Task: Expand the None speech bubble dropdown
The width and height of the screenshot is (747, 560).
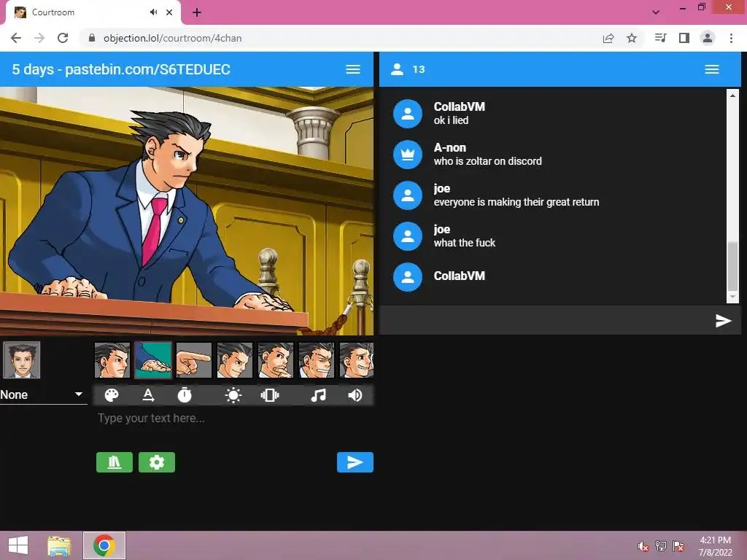Action: pos(43,394)
